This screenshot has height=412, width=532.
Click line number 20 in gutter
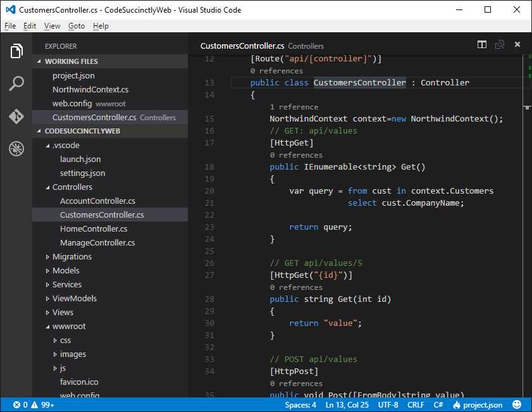[x=209, y=191]
